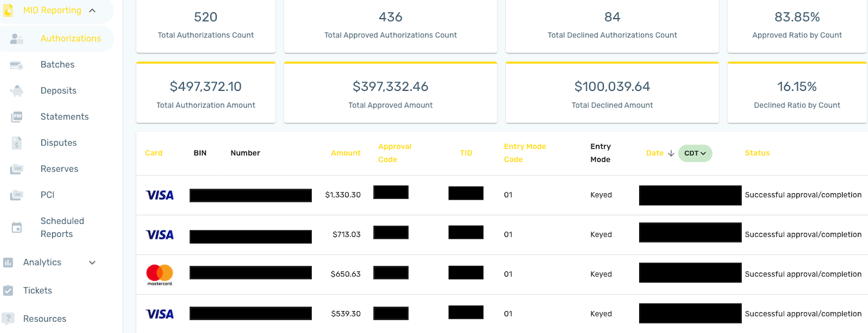Open the PCI page
868x333 pixels.
(47, 195)
